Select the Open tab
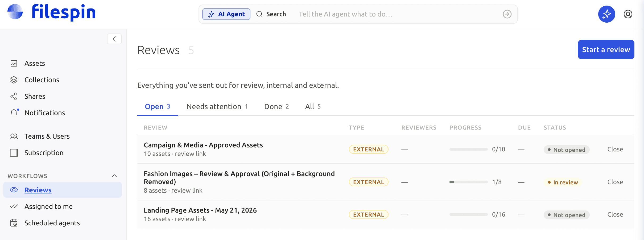Screen dimensions: 644x240 pyautogui.click(x=158, y=106)
